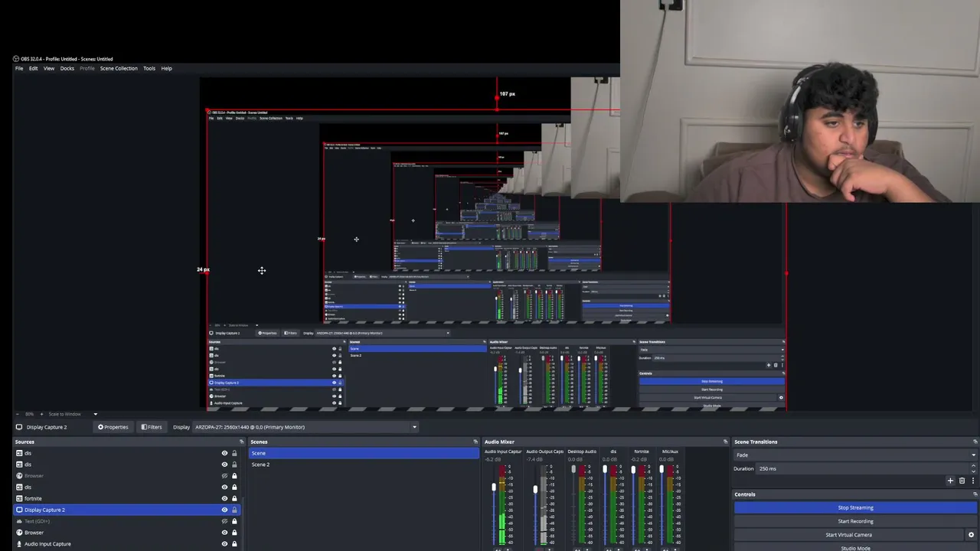Select the fortnite source row
This screenshot has width=980, height=551.
pos(128,498)
